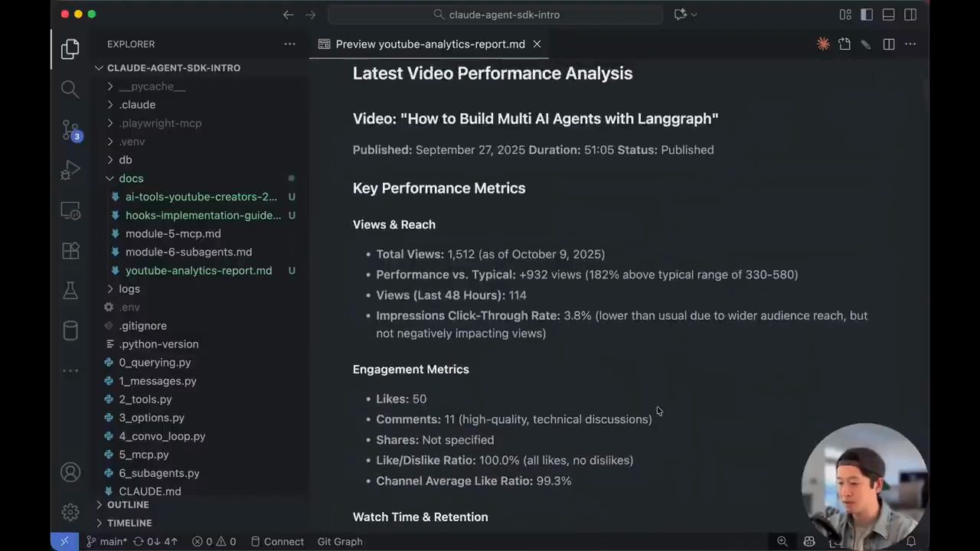Show errors and warnings problems count
980x551 pixels.
pos(214,542)
